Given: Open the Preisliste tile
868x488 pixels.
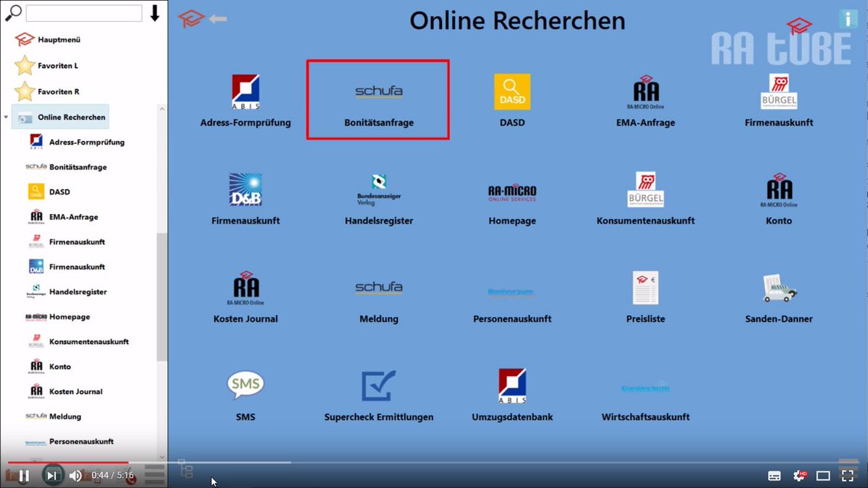Looking at the screenshot, I should point(645,297).
